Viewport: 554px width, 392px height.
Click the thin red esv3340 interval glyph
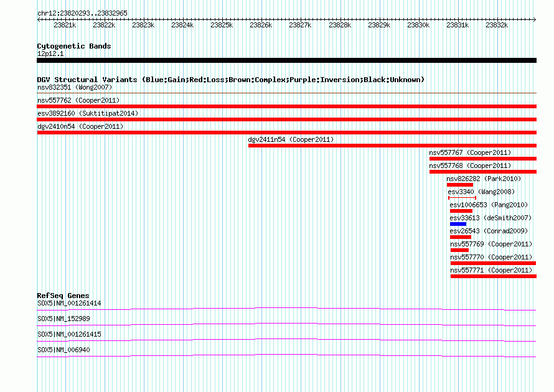pyautogui.click(x=462, y=198)
